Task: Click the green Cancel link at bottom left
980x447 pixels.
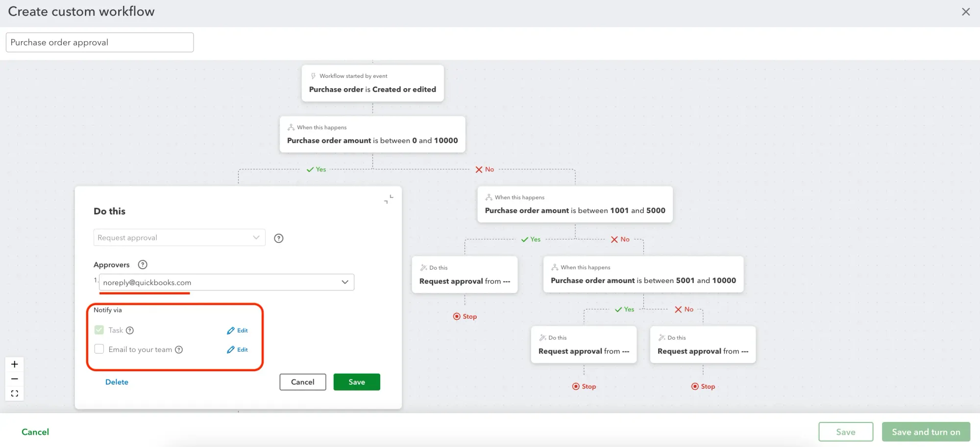Action: tap(35, 431)
